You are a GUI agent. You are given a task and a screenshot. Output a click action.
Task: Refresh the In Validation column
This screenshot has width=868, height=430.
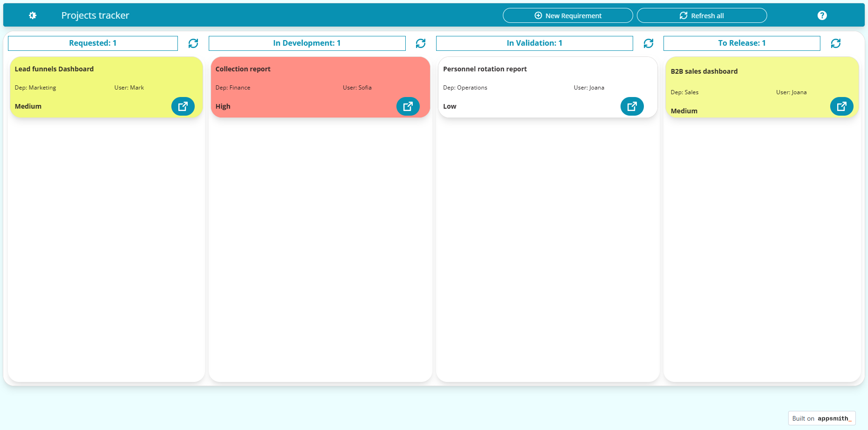(648, 43)
